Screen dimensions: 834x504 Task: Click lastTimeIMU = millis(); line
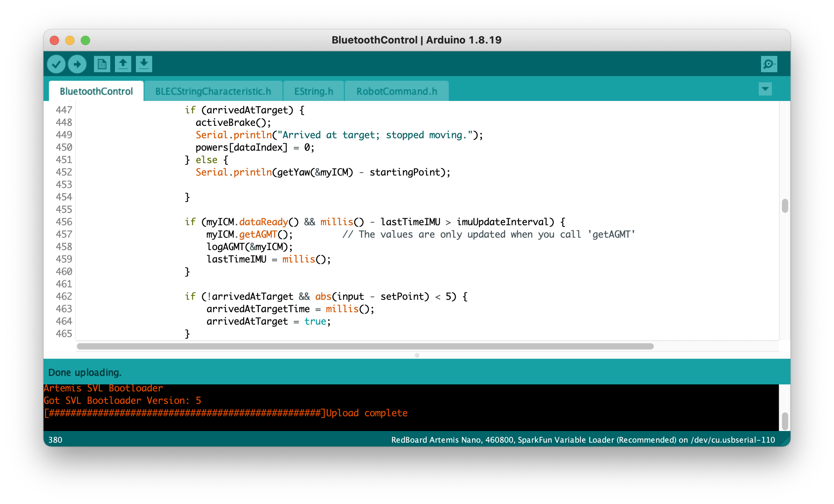tap(268, 259)
